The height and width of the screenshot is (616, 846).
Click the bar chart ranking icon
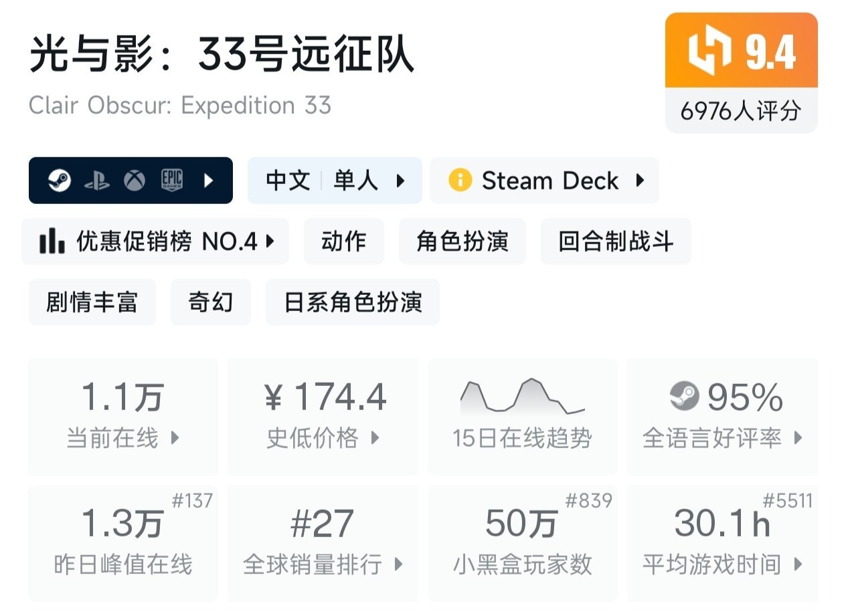click(52, 241)
